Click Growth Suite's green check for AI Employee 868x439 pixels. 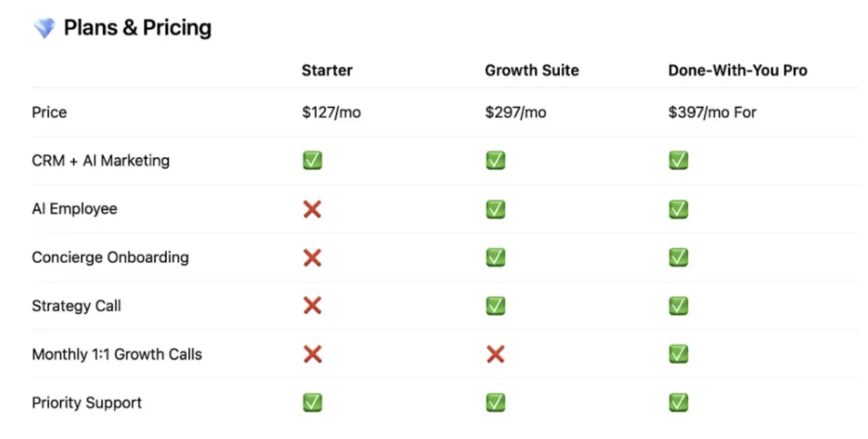tap(495, 209)
